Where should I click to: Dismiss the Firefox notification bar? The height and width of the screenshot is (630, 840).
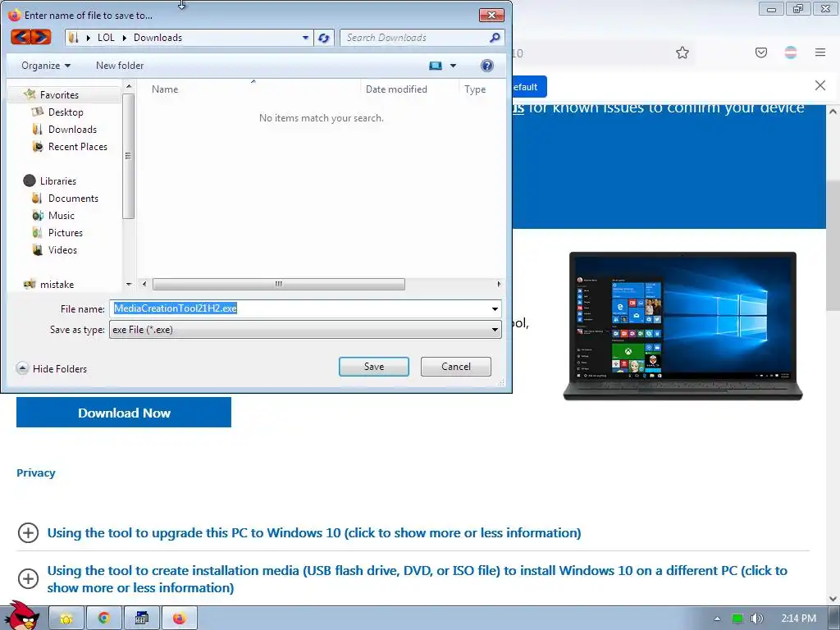pos(819,85)
